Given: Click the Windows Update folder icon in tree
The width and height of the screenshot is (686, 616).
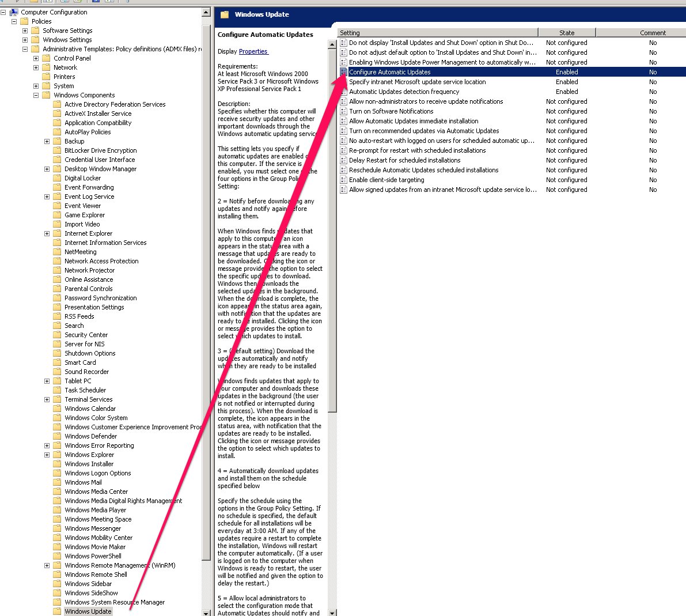Looking at the screenshot, I should coord(58,611).
